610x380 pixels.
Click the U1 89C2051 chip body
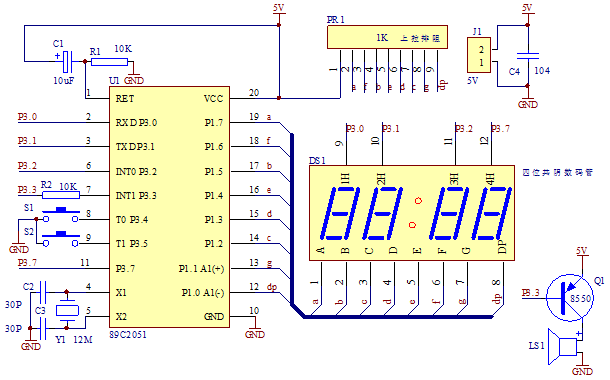coord(169,207)
